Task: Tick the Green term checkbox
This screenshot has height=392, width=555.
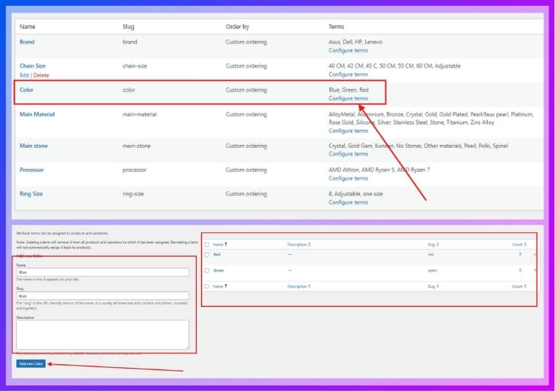Action: point(207,270)
